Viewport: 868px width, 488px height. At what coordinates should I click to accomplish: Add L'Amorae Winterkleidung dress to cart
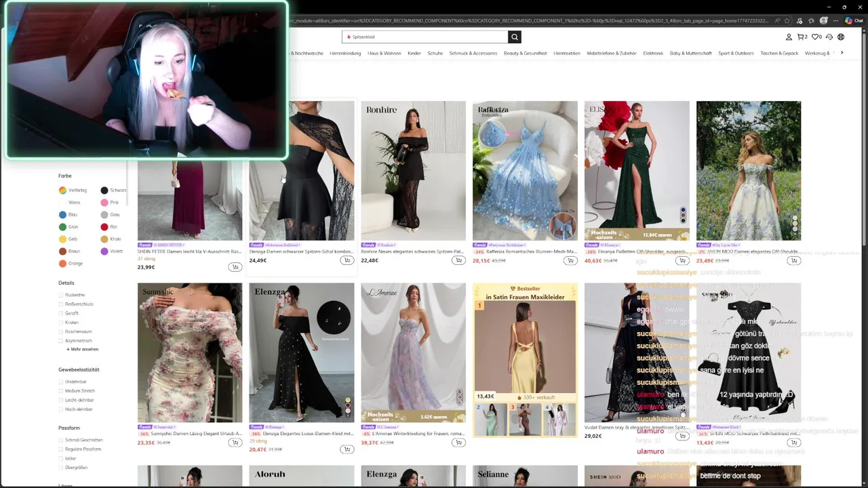tap(458, 443)
